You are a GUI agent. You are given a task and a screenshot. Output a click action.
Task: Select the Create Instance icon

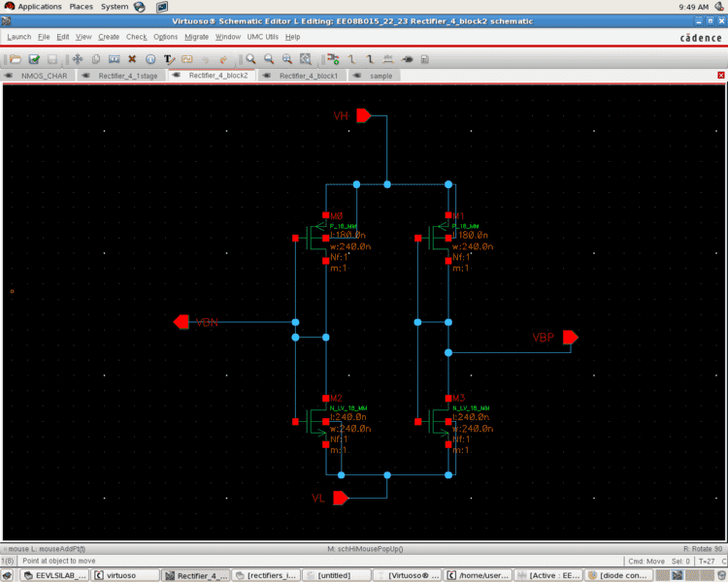[333, 59]
